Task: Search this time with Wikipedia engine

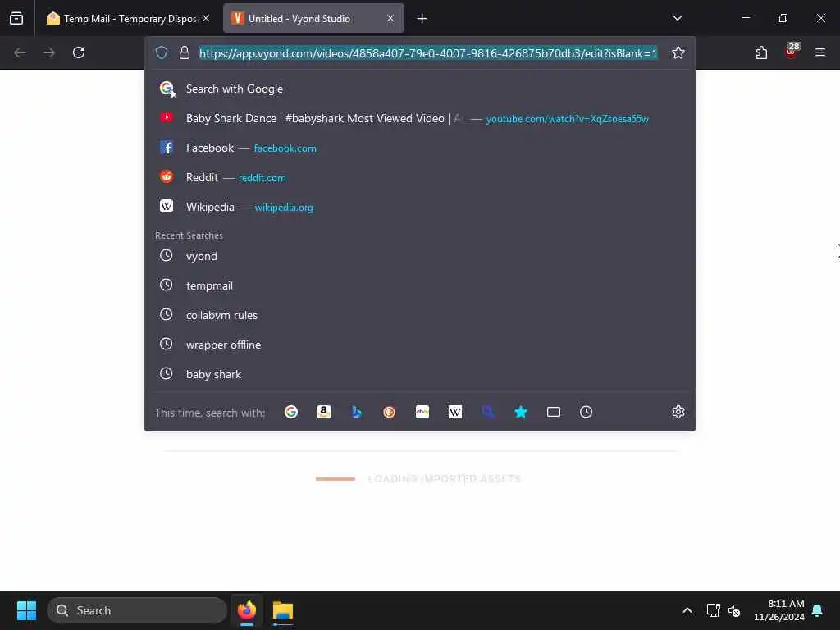Action: click(x=454, y=412)
